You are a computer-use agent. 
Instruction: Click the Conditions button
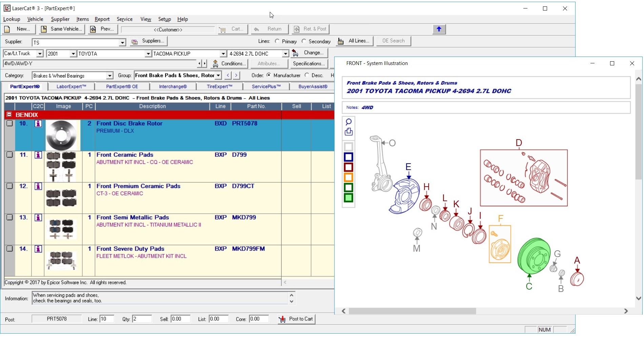[x=229, y=63]
